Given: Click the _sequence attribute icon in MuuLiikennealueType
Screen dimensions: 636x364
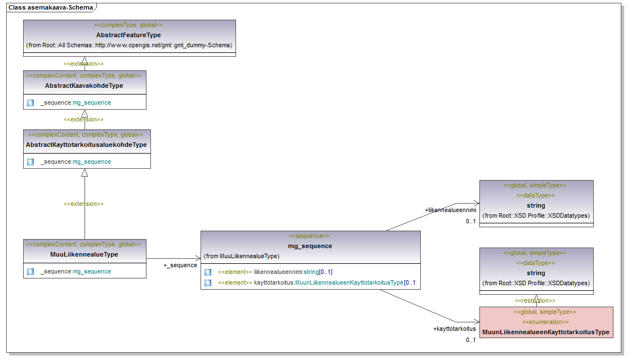Looking at the screenshot, I should 30,272.
